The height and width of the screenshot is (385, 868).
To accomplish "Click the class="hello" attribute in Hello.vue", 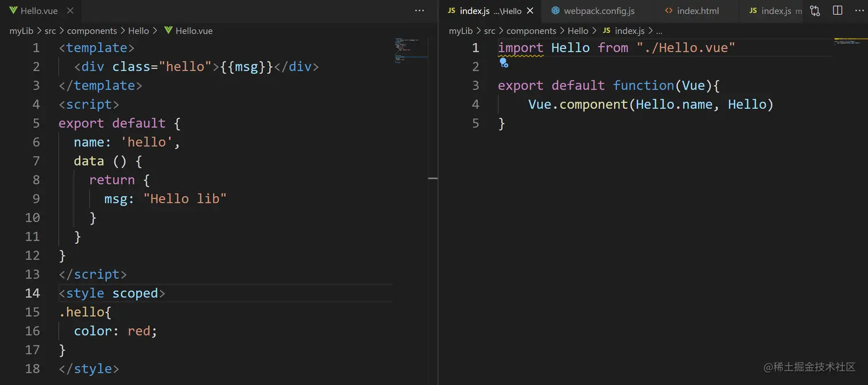I will coord(162,67).
